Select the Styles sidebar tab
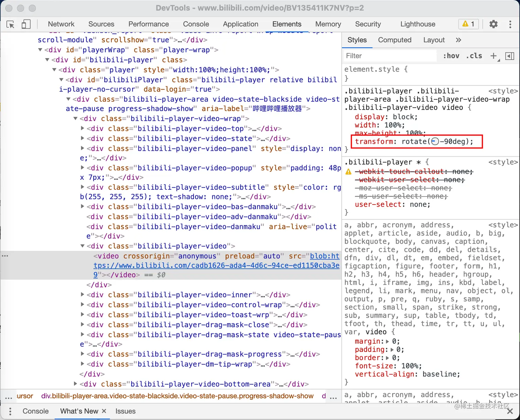This screenshot has width=520, height=420. (x=357, y=40)
